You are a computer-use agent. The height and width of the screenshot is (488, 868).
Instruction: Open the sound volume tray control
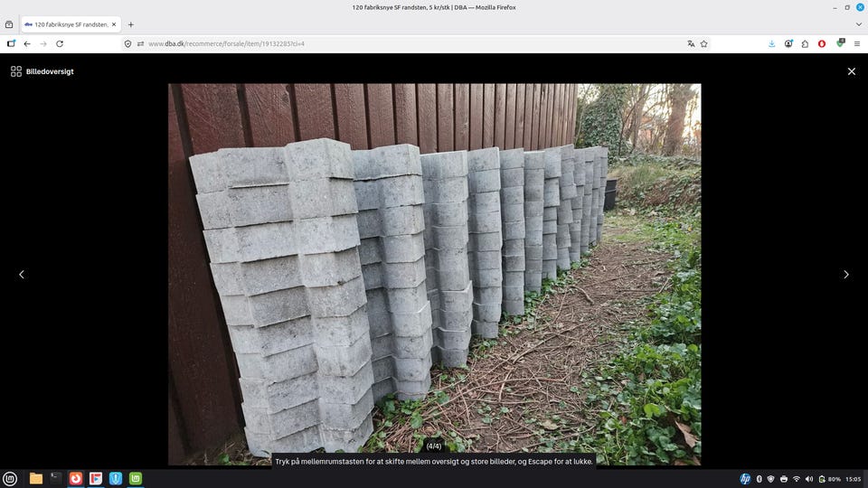(x=808, y=479)
